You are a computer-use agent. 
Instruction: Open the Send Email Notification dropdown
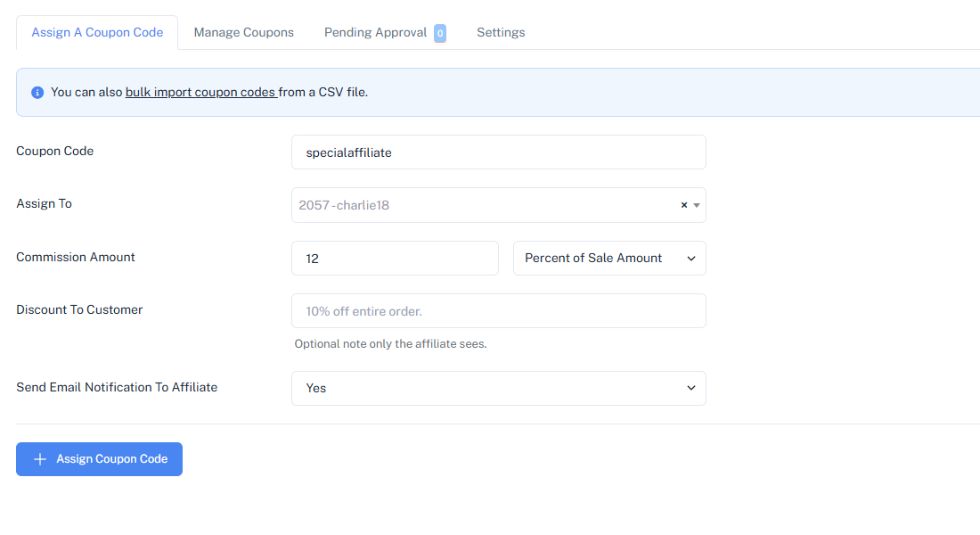click(499, 388)
